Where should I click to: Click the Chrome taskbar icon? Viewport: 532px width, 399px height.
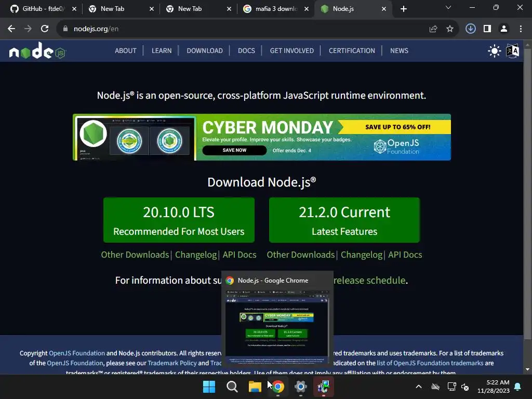[x=278, y=387]
